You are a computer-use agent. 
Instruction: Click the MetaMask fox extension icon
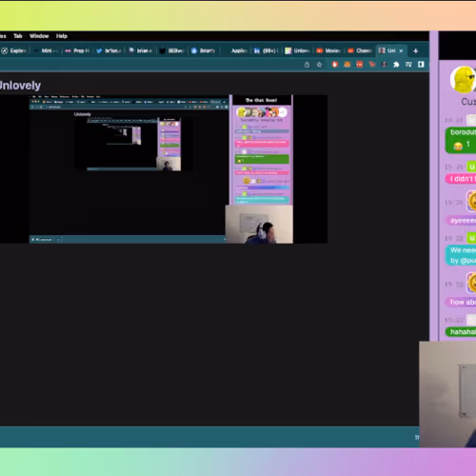pos(347,65)
